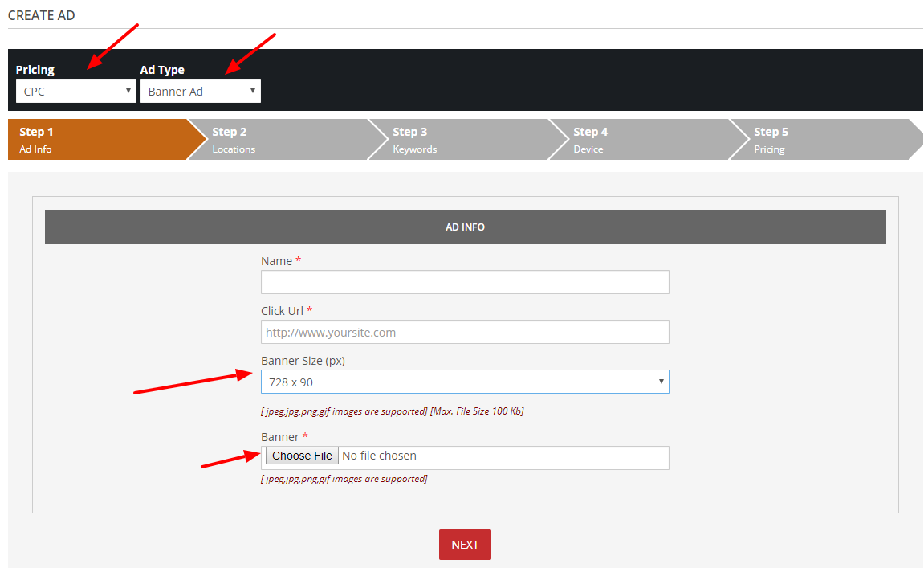Open the Ad Type dropdown showing Banner Ad

pyautogui.click(x=201, y=91)
